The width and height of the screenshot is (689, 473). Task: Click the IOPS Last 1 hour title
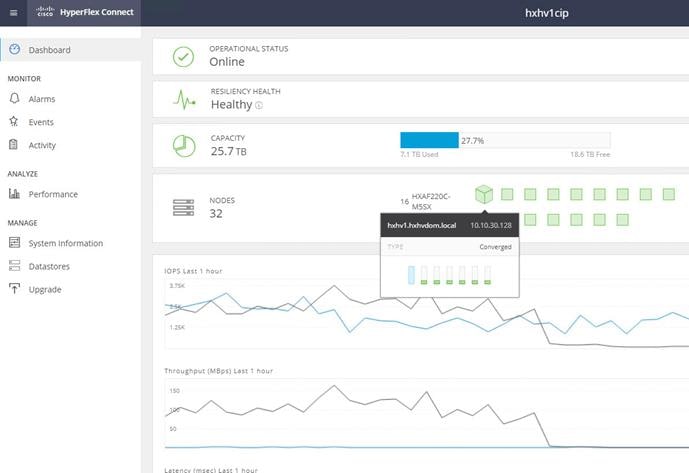(193, 271)
